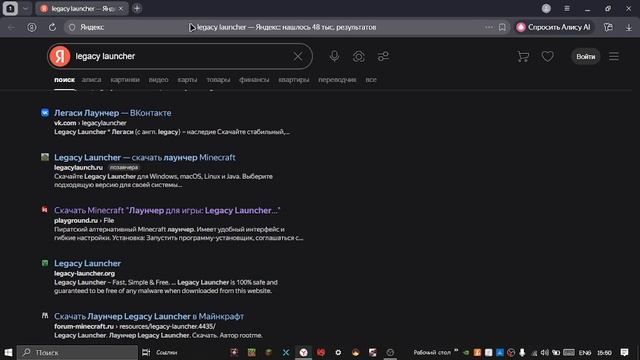Open Скачать Minecraft Лаунчер для игры result

pyautogui.click(x=167, y=211)
